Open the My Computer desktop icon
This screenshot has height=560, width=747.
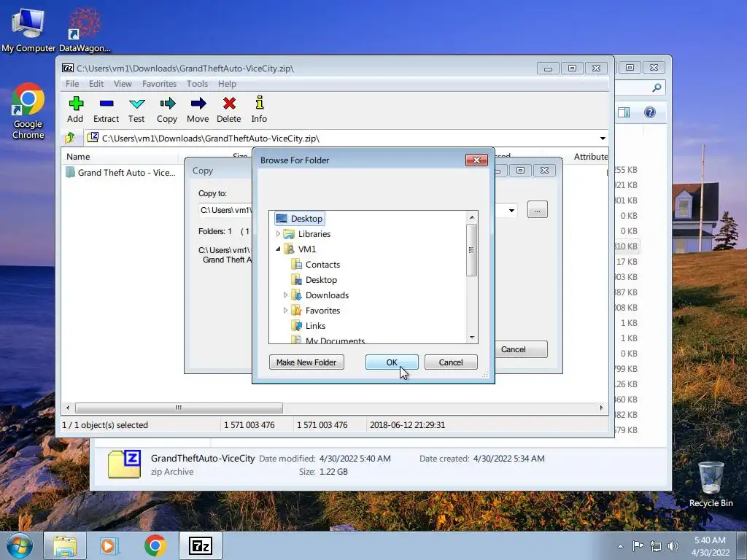[28, 29]
